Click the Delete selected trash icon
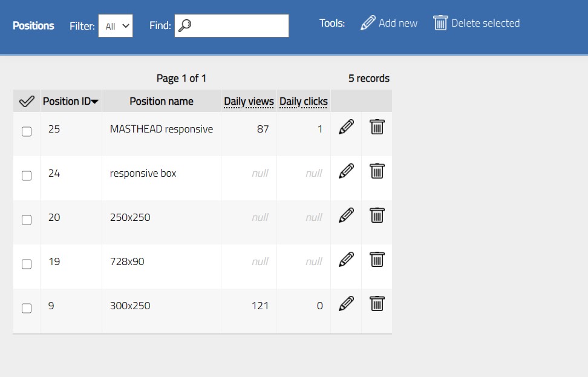This screenshot has width=588, height=377. click(x=440, y=22)
